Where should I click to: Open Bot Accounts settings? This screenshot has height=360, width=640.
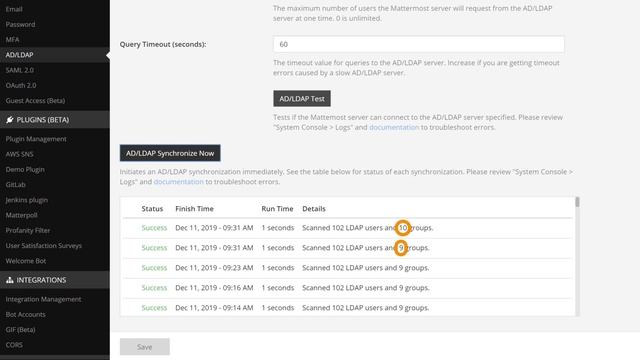coord(25,314)
